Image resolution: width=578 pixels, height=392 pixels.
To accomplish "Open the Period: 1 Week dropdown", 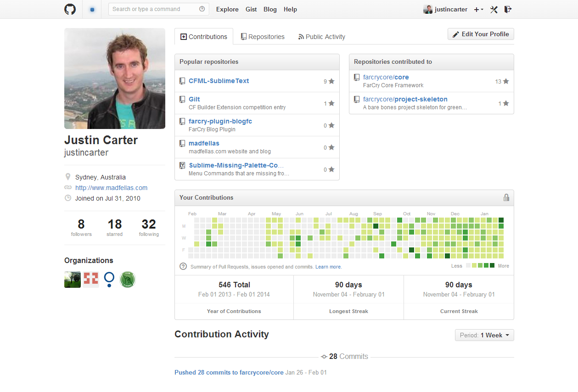I will pos(484,335).
